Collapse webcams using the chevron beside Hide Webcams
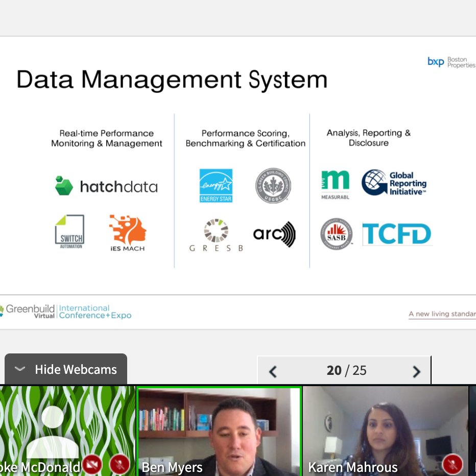The image size is (476, 476). [20, 369]
